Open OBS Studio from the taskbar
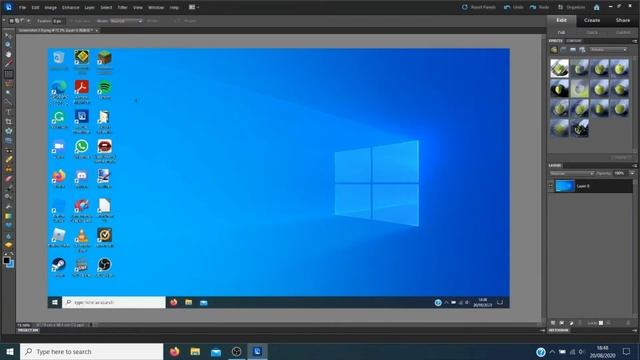This screenshot has height=360, width=640. (x=236, y=351)
